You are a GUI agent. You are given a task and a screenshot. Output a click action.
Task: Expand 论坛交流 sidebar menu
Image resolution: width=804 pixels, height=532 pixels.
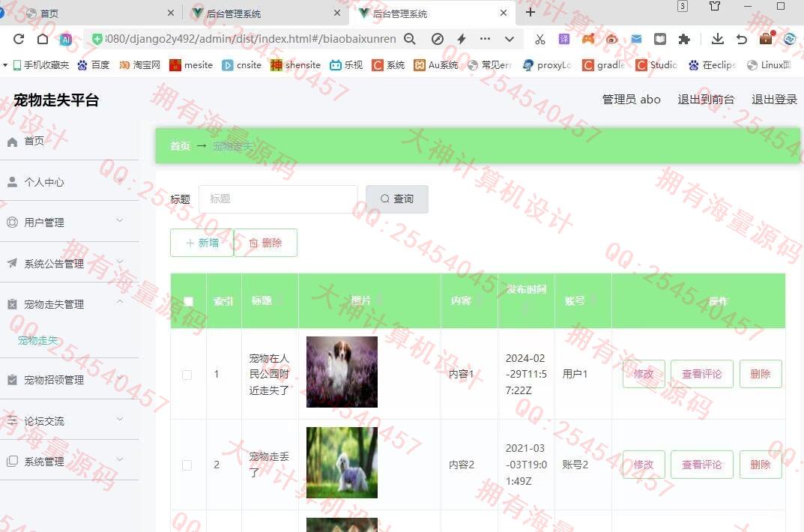(69, 421)
